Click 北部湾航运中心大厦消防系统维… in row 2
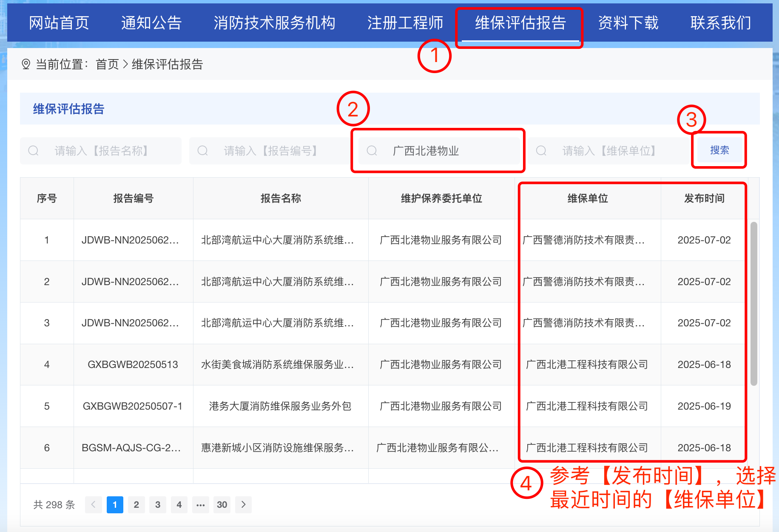 tap(277, 282)
